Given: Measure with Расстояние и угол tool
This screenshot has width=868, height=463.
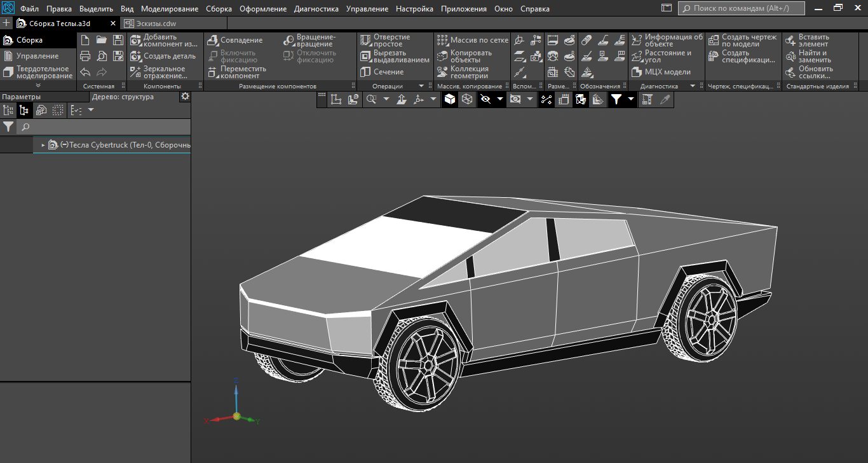Looking at the screenshot, I should [x=661, y=56].
